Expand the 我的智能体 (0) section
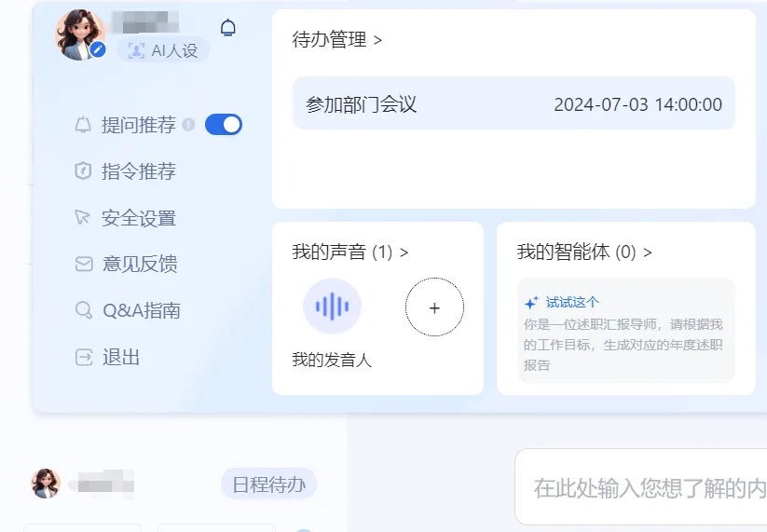The image size is (767, 532). point(584,252)
